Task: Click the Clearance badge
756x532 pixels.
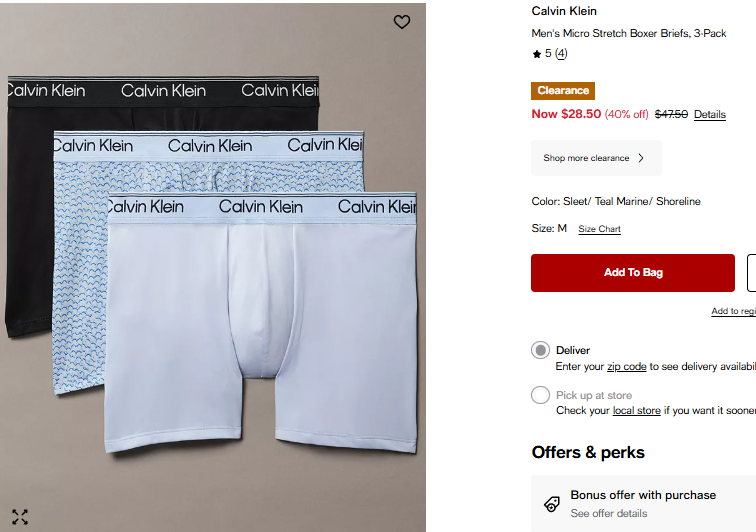Action: [563, 91]
